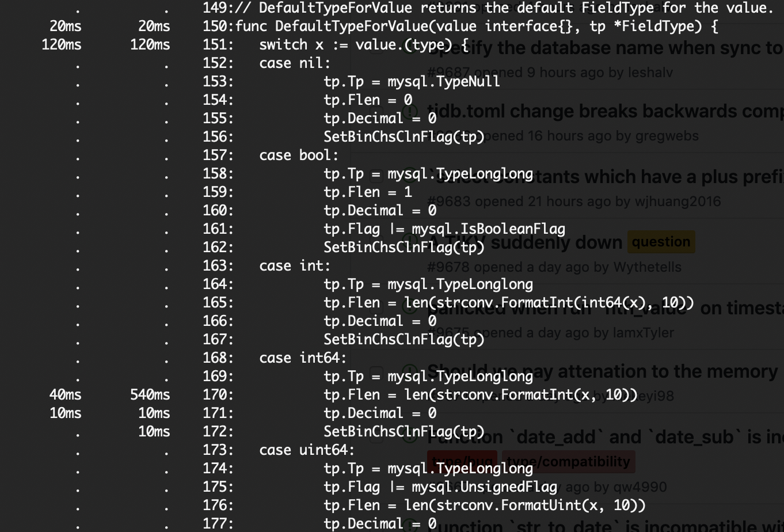Select the comment text on line 149
784x532 pixels.
(504, 8)
